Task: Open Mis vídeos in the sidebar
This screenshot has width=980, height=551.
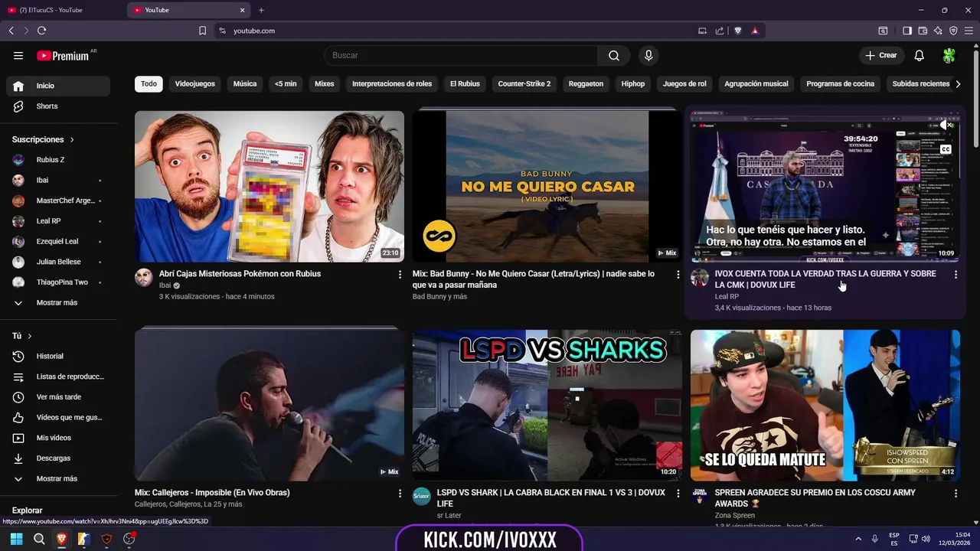Action: point(60,438)
